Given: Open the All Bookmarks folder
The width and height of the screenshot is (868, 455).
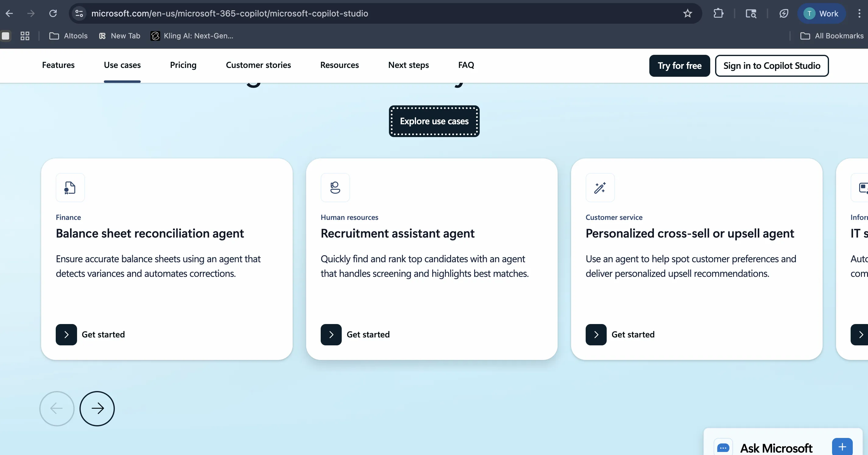Looking at the screenshot, I should [832, 36].
